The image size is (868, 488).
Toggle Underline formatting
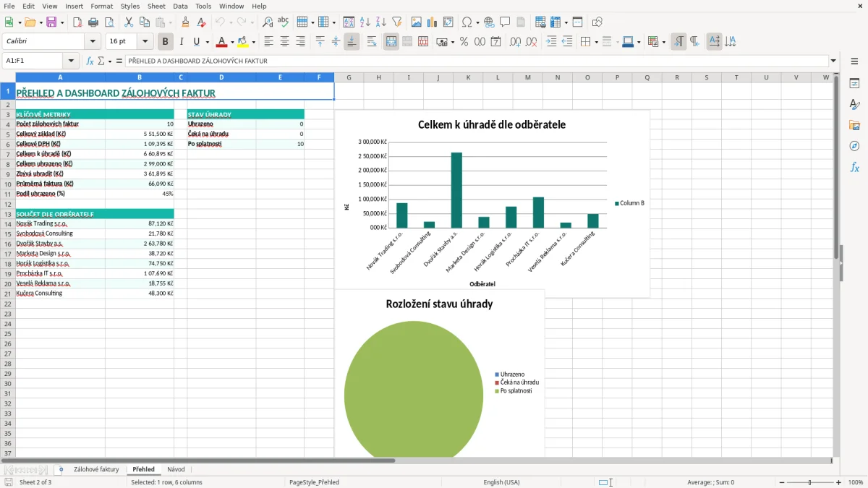coord(196,42)
